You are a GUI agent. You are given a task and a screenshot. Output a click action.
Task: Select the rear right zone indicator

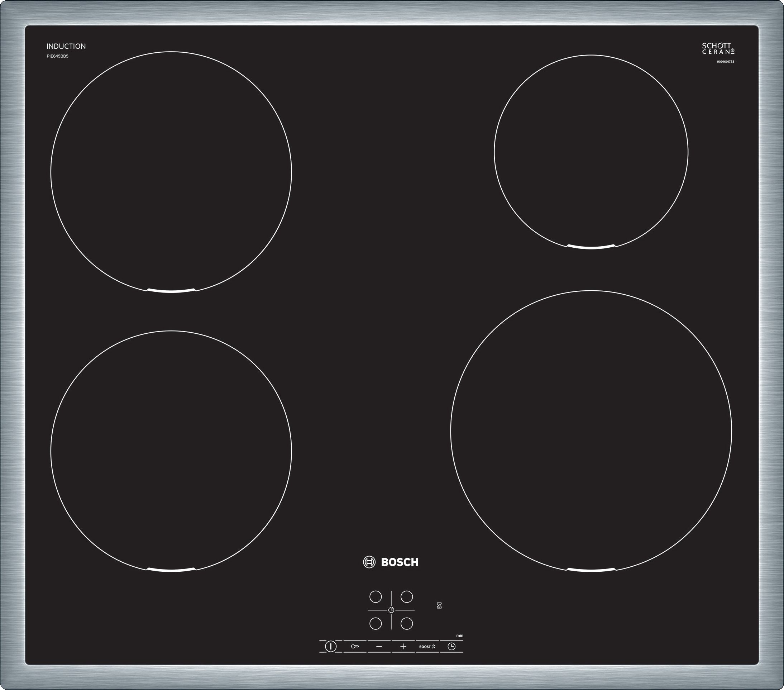pyautogui.click(x=407, y=597)
